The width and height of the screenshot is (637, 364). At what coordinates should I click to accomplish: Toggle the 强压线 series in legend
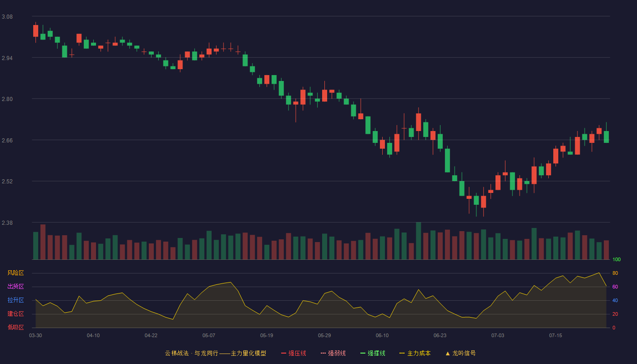click(297, 353)
